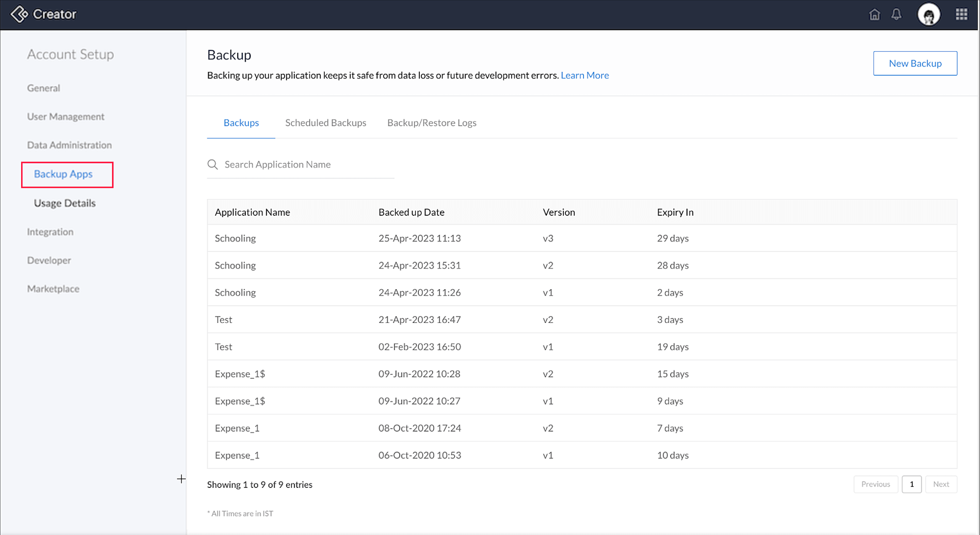Select Test row backed up 21-Apr-2023 16:47
The width and height of the screenshot is (980, 535).
click(582, 319)
